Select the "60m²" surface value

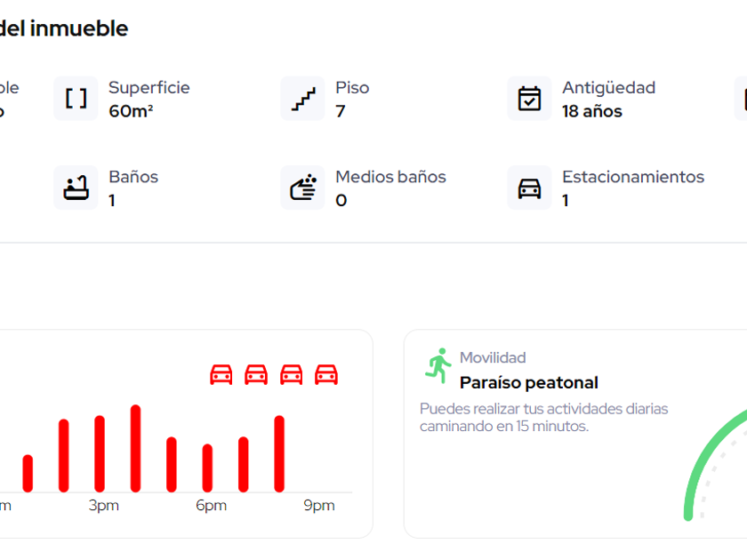(x=131, y=111)
